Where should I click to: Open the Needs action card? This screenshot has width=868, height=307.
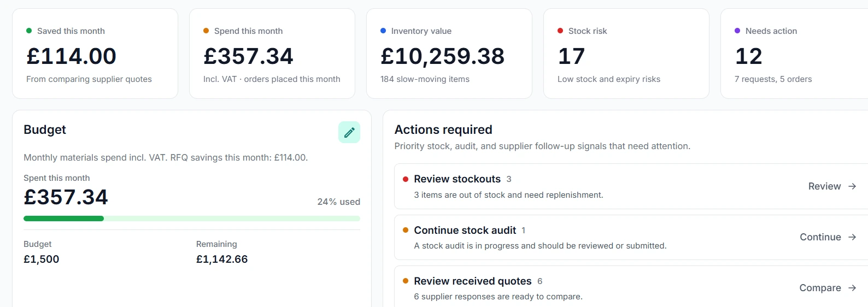[794, 54]
